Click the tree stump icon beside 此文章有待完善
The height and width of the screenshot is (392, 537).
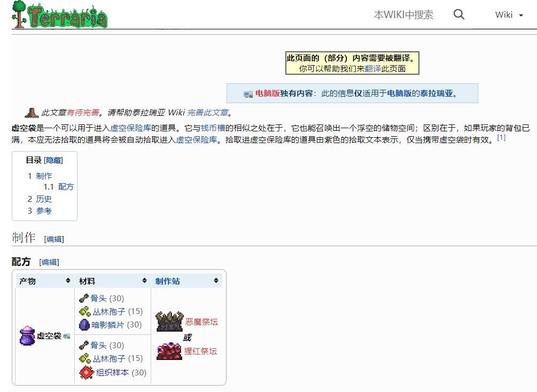(x=32, y=112)
